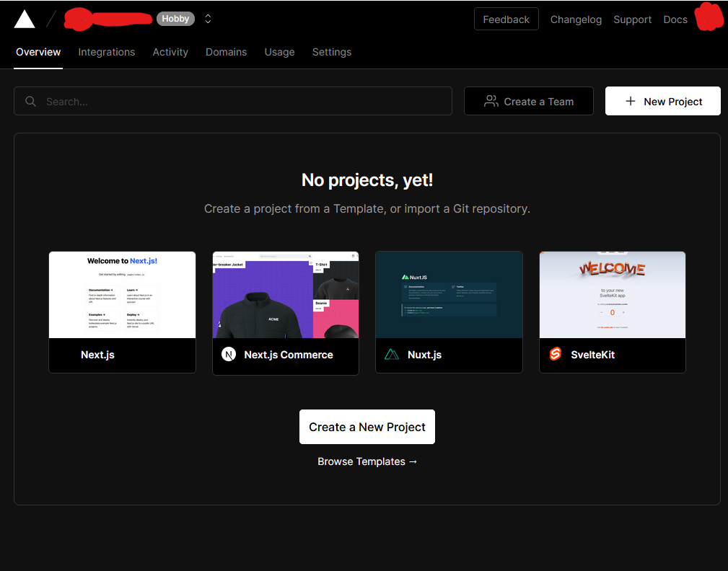Viewport: 728px width, 571px height.
Task: Open the Next.js template preview thumbnail
Action: coord(122,295)
